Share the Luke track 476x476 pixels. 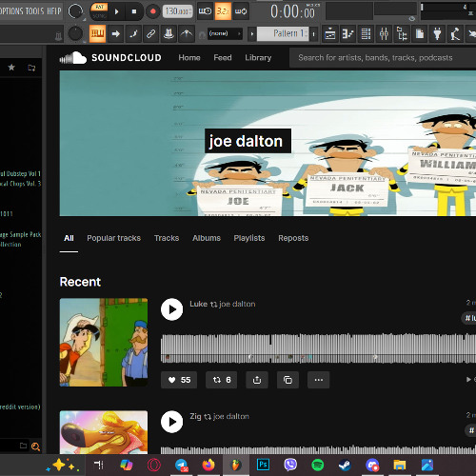tap(257, 380)
